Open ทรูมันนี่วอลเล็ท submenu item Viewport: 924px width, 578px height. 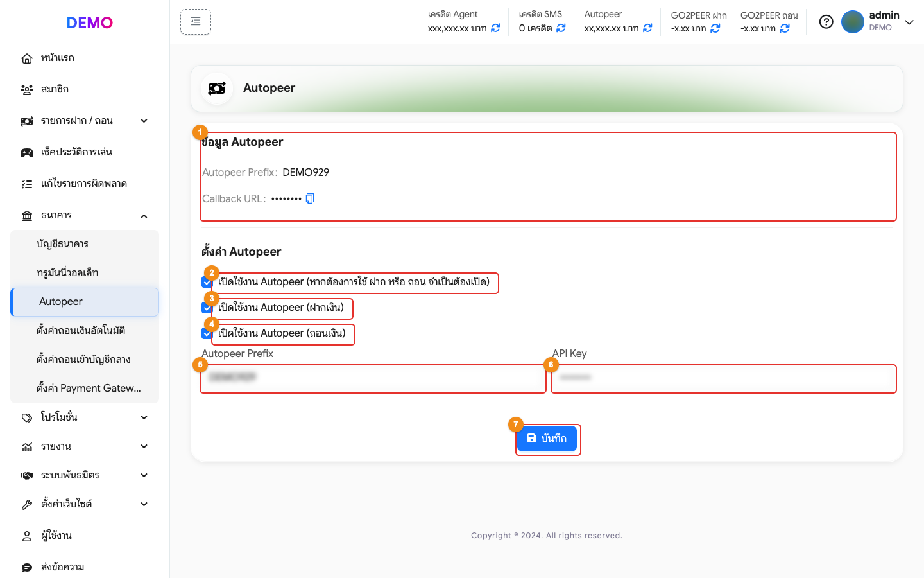(85, 273)
